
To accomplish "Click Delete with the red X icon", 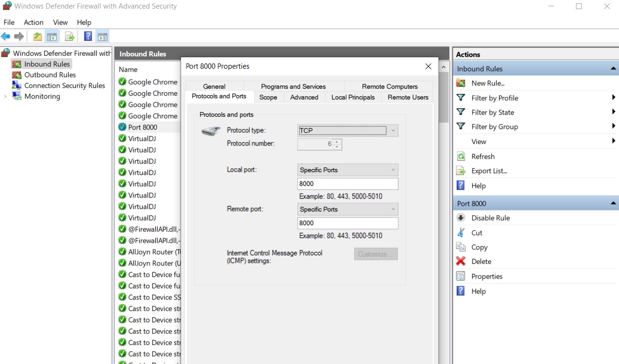I will [481, 261].
